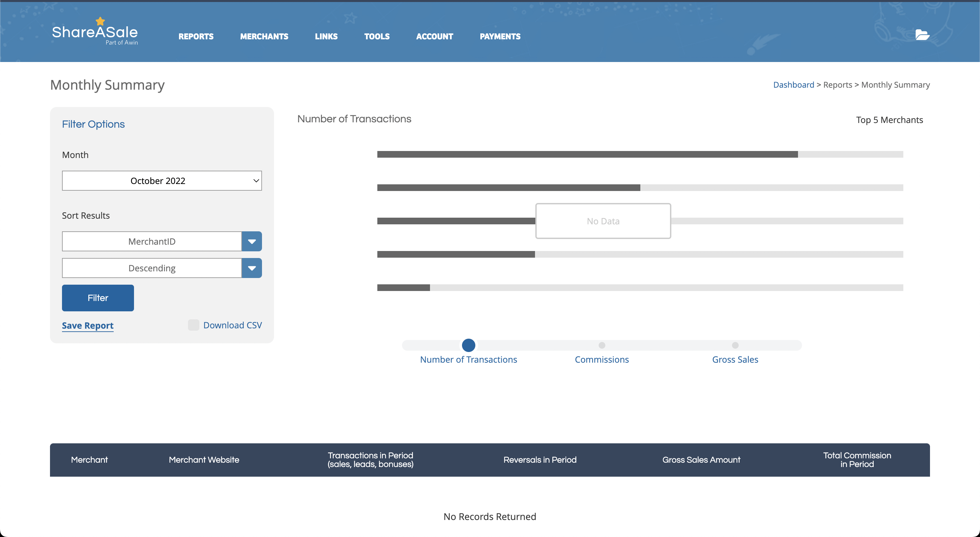
Task: Click the Top 5 Merchants text
Action: tap(889, 120)
